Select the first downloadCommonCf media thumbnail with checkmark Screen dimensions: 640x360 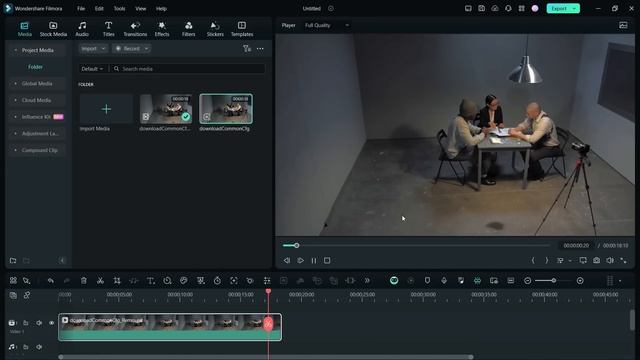(x=166, y=109)
